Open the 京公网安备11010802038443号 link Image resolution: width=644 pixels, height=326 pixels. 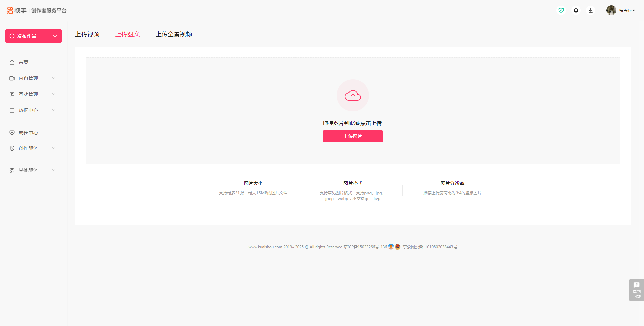click(430, 247)
